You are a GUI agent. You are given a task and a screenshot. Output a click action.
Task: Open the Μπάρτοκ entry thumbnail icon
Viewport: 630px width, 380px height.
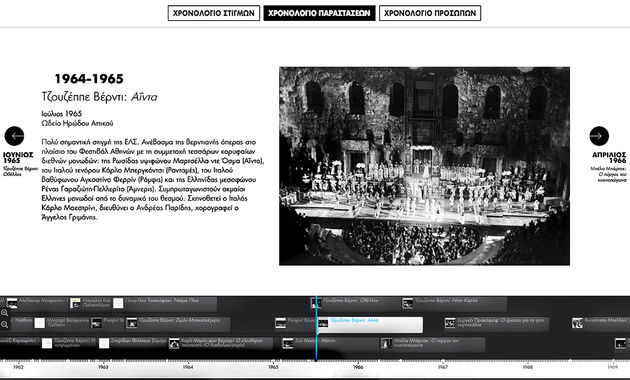pyautogui.click(x=387, y=343)
